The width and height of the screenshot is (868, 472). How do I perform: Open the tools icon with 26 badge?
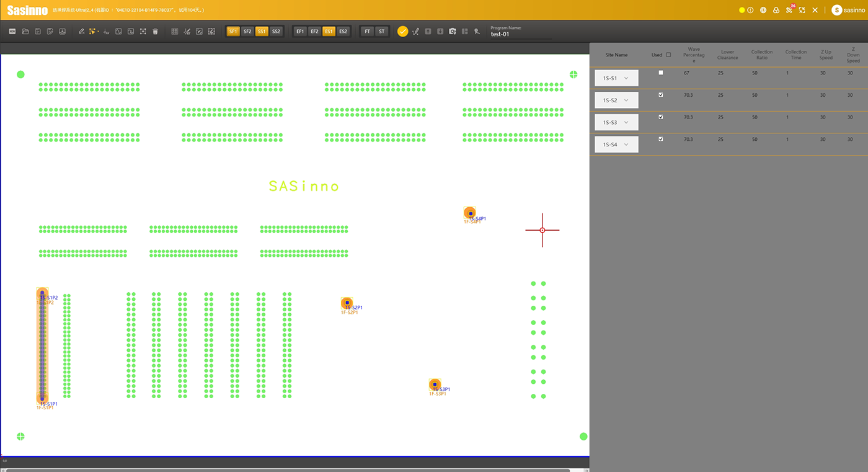point(789,9)
